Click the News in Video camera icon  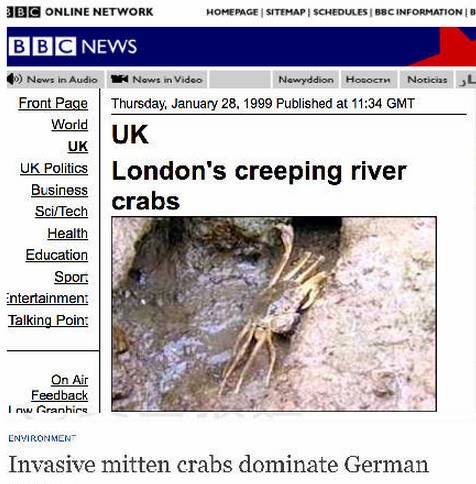point(119,79)
